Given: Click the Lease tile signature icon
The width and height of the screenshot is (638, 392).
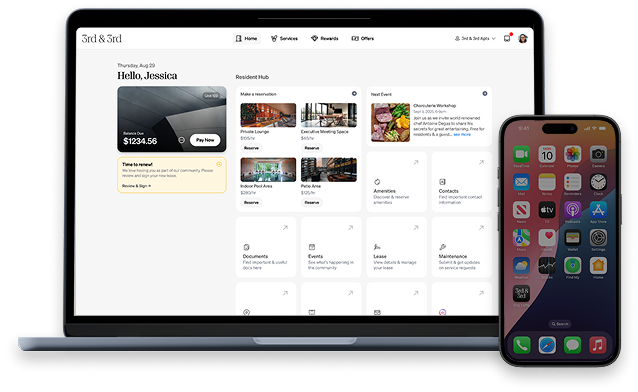Looking at the screenshot, I should tap(377, 247).
